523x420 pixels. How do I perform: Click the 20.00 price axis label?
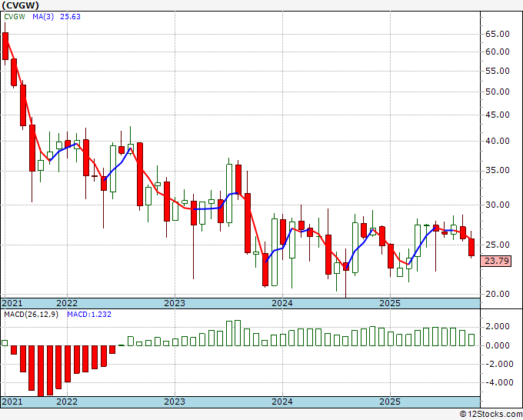coord(498,295)
